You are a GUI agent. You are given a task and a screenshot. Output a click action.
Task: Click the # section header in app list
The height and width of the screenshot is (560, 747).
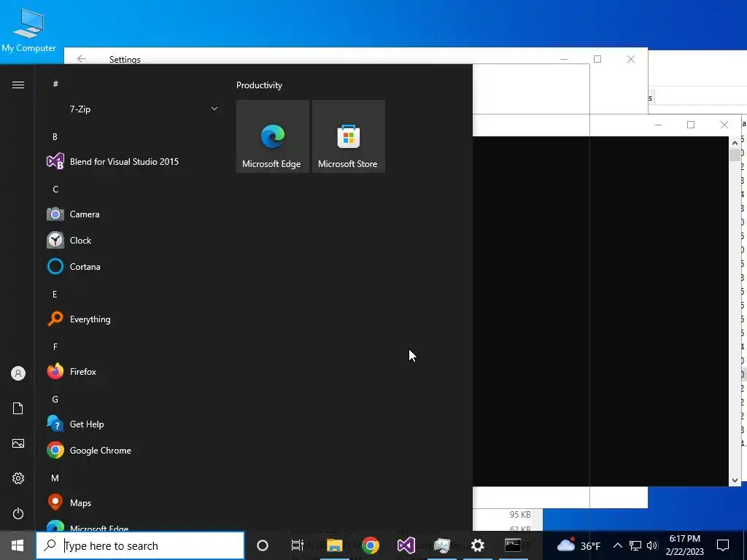[x=55, y=84]
